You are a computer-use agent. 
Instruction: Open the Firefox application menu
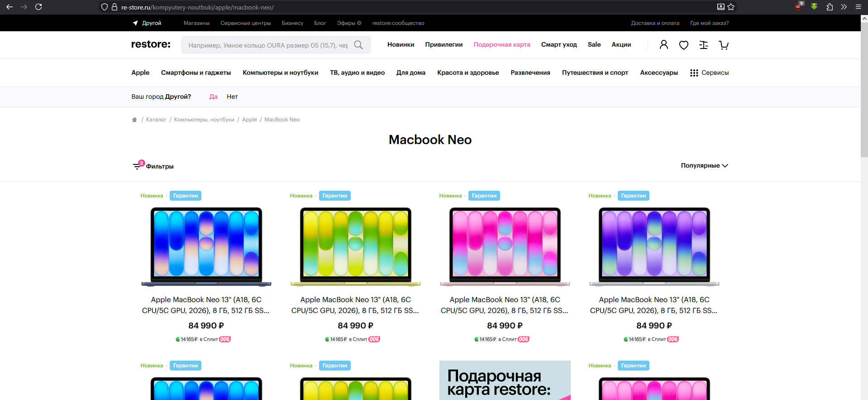click(858, 7)
